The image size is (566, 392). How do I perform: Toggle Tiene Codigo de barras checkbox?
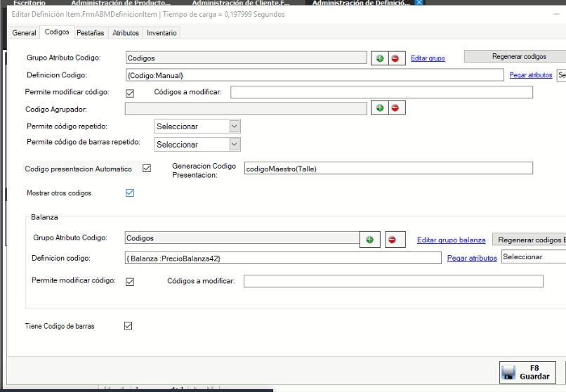tap(128, 325)
